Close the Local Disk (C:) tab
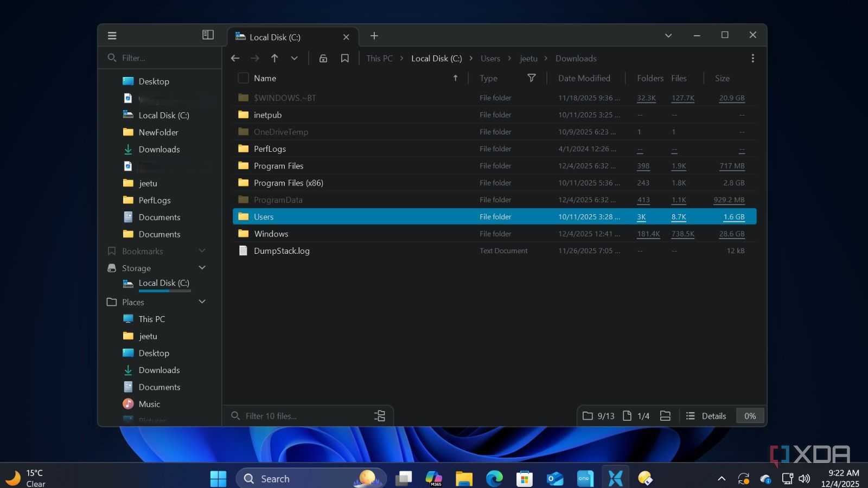 pyautogui.click(x=346, y=37)
